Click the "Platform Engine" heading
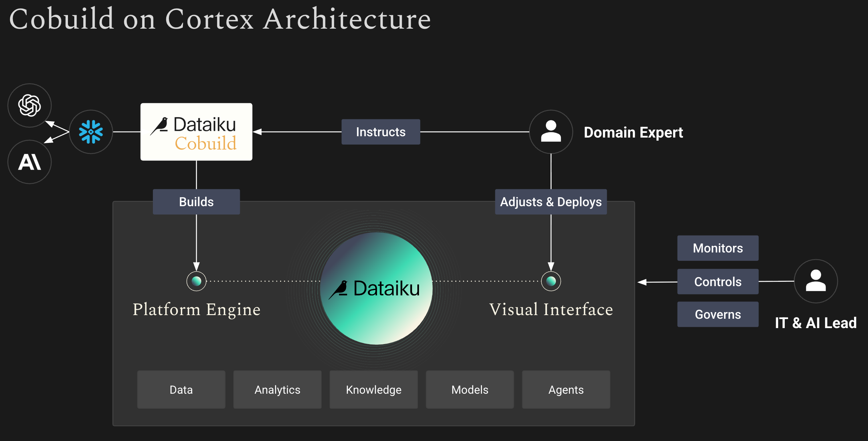Screen dimensions: 868x441 click(x=197, y=310)
